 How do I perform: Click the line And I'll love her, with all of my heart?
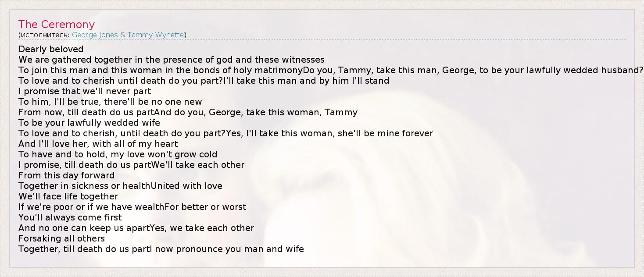tap(98, 144)
